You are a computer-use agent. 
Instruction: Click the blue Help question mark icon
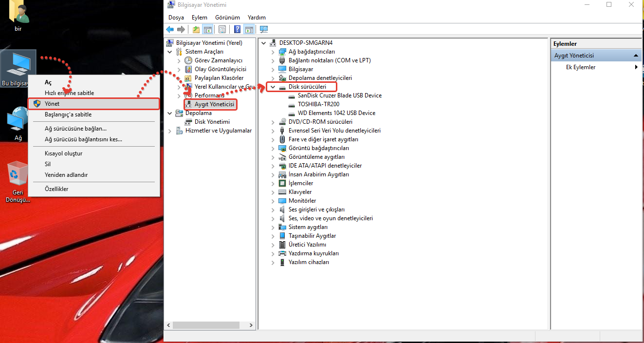(237, 29)
